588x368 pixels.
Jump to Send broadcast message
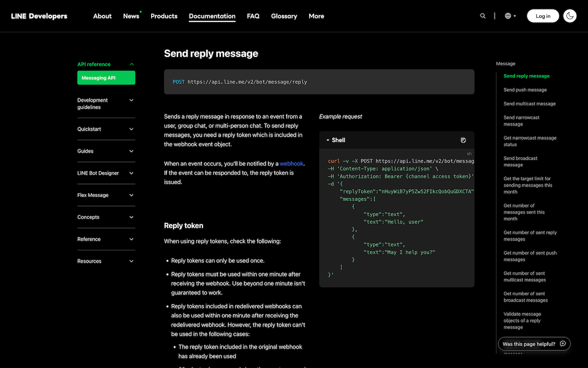point(520,161)
